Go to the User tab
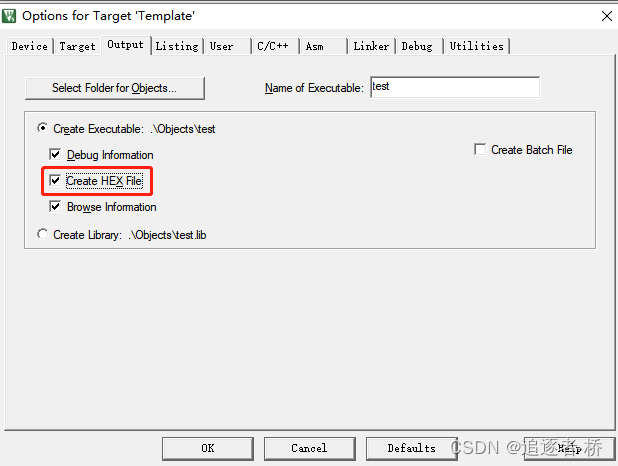The height and width of the screenshot is (466, 618). click(x=227, y=47)
